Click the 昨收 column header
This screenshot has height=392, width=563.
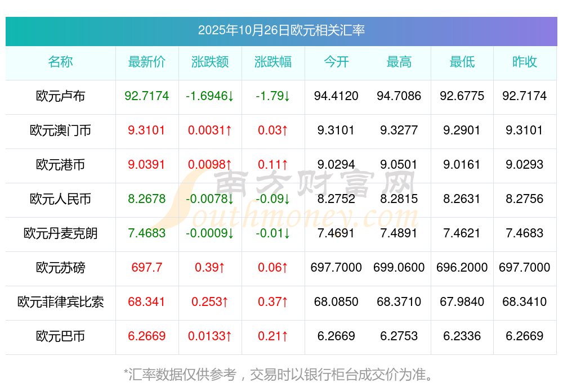[x=525, y=62]
